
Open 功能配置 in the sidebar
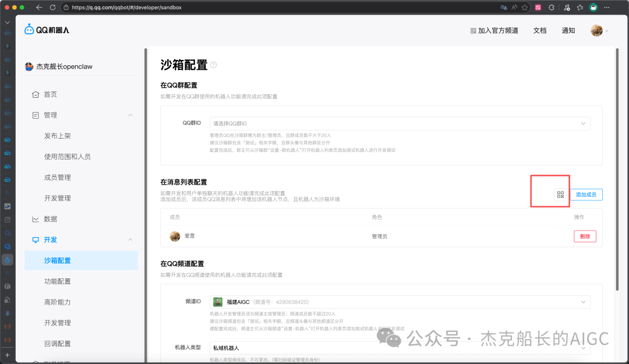[x=57, y=281]
